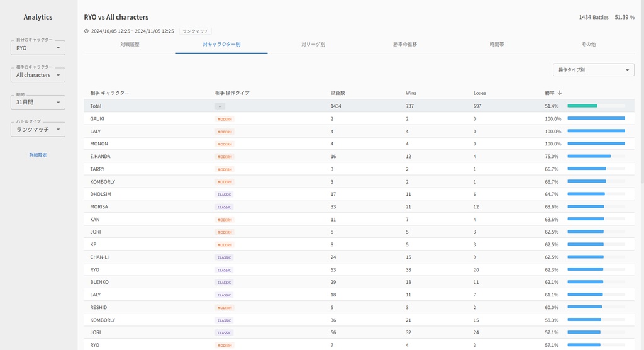The width and height of the screenshot is (644, 350).
Task: Open the 自分のキャラクター RYO dropdown
Action: pos(38,48)
